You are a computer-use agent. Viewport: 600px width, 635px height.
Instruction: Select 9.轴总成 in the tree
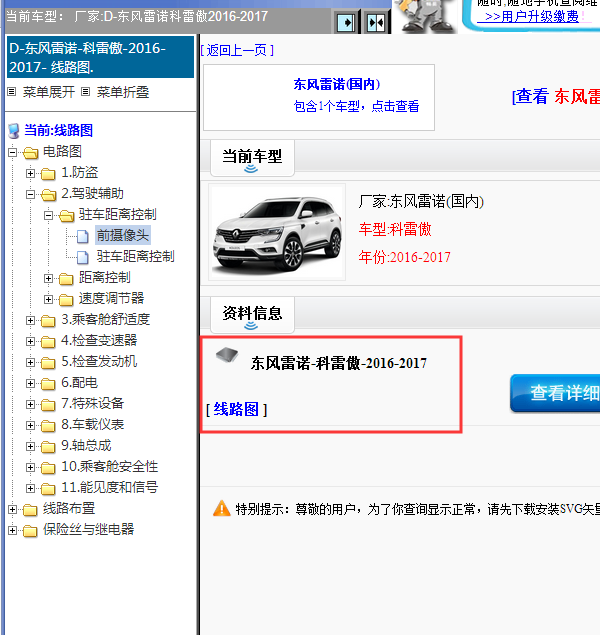coord(86,445)
